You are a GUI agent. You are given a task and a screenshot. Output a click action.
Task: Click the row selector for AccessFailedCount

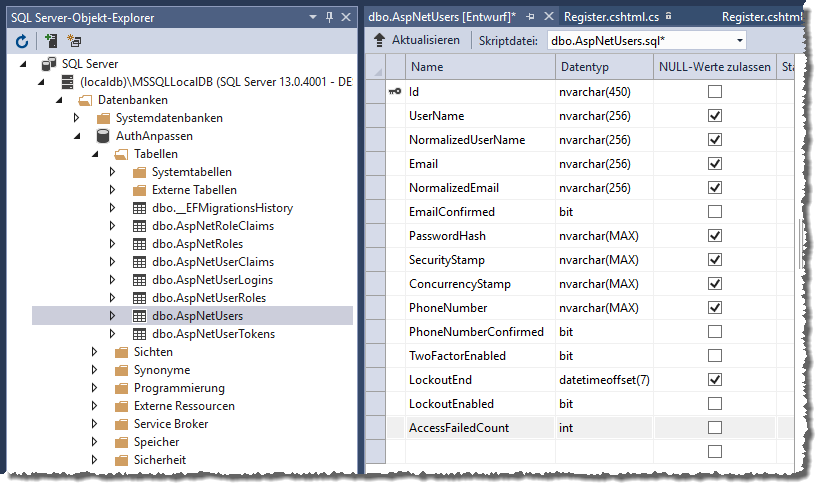click(376, 427)
